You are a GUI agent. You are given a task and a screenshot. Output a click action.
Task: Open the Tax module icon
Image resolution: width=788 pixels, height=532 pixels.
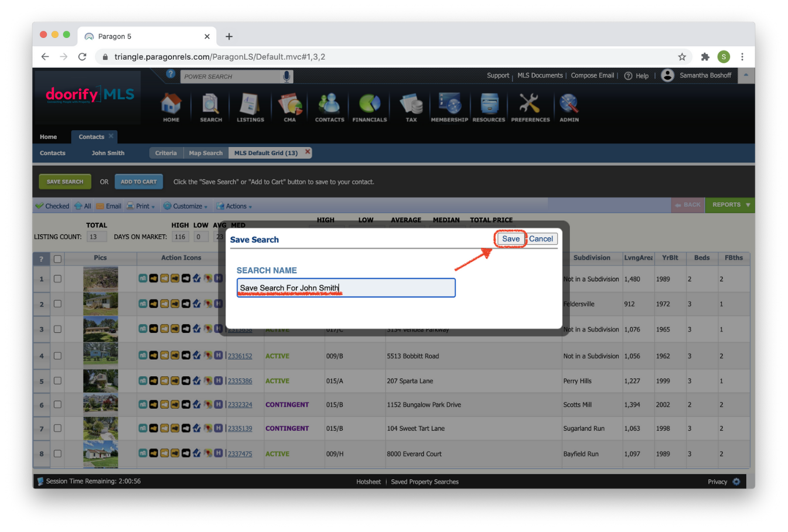point(411,107)
